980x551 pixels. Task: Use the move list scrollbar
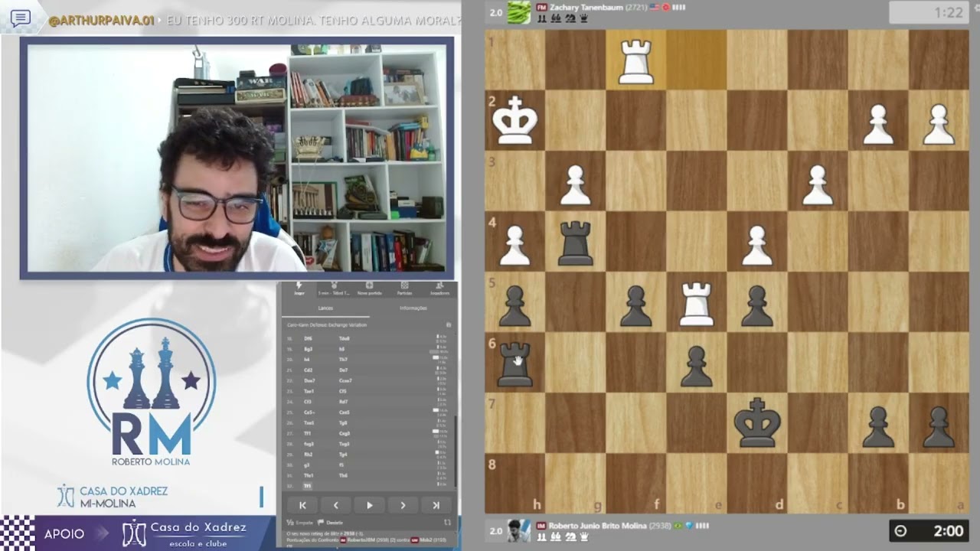point(457,452)
